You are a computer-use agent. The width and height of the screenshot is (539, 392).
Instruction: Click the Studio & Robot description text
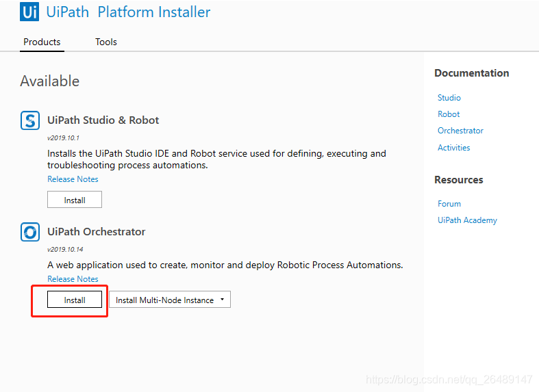point(216,159)
